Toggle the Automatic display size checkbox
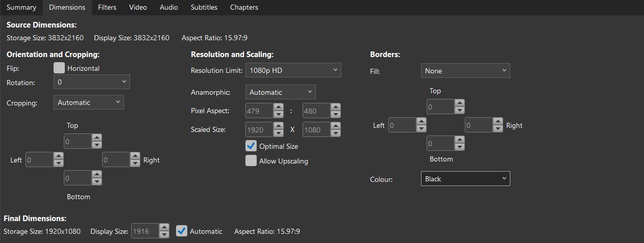Image resolution: width=644 pixels, height=243 pixels. coord(182,231)
